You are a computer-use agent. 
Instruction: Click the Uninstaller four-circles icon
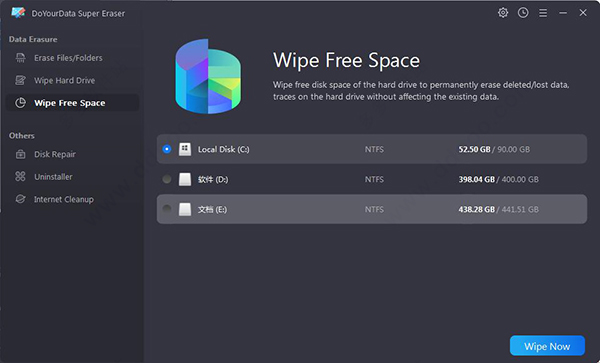(x=20, y=176)
